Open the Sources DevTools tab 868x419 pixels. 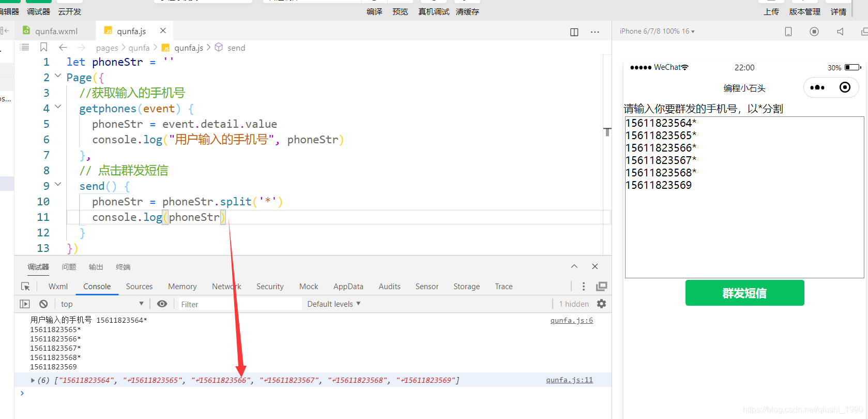tap(139, 286)
